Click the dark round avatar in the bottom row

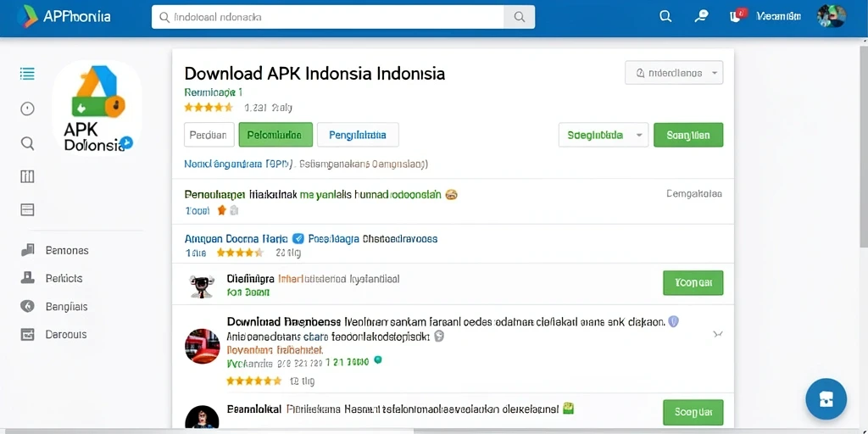pos(202,419)
